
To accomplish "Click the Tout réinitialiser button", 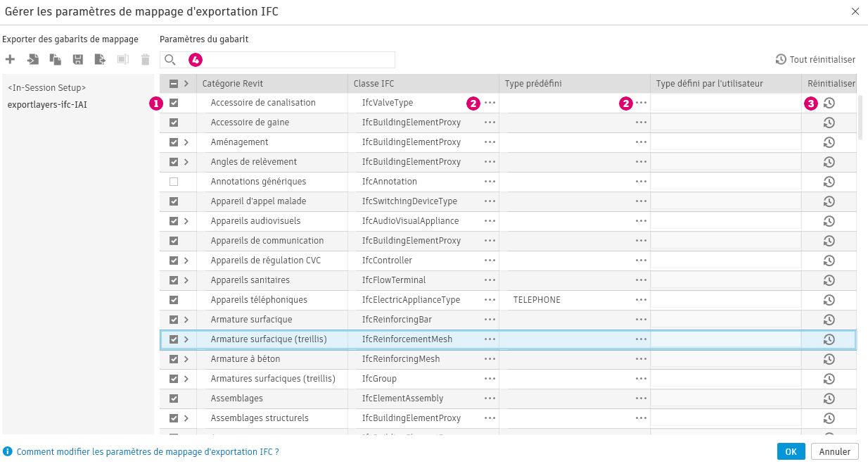I will [815, 60].
